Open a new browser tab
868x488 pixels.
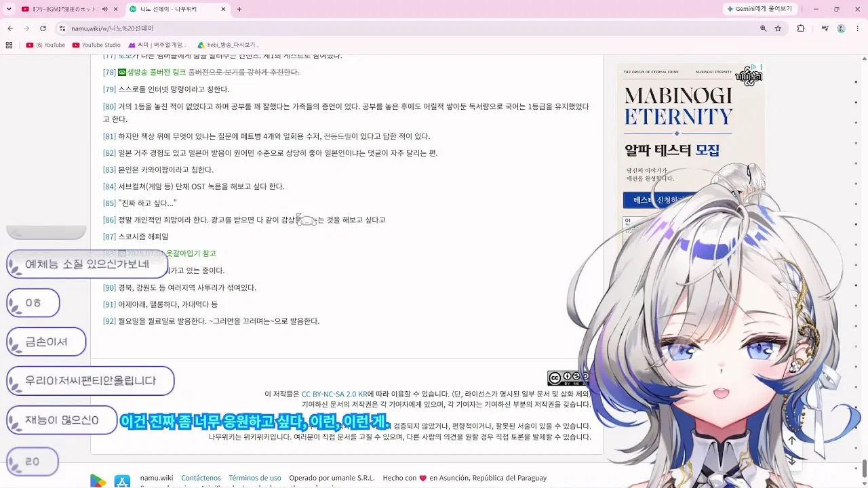pyautogui.click(x=239, y=9)
